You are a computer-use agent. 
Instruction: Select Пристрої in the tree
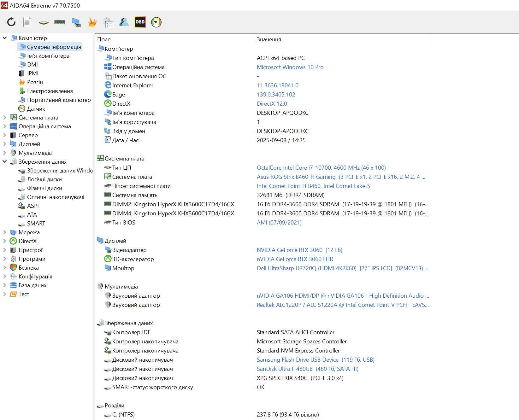30,250
